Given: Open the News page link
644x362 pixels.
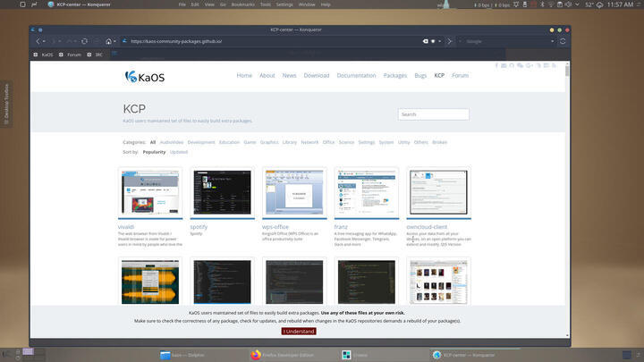Looking at the screenshot, I should click(x=289, y=75).
